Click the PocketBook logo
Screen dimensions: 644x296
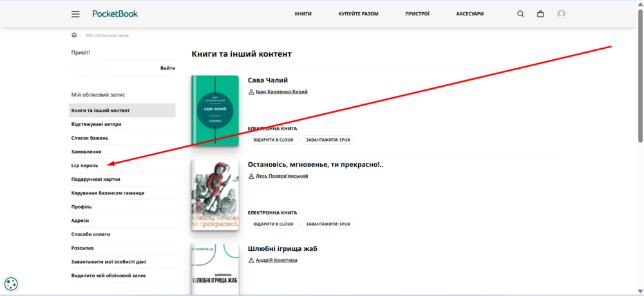[115, 14]
